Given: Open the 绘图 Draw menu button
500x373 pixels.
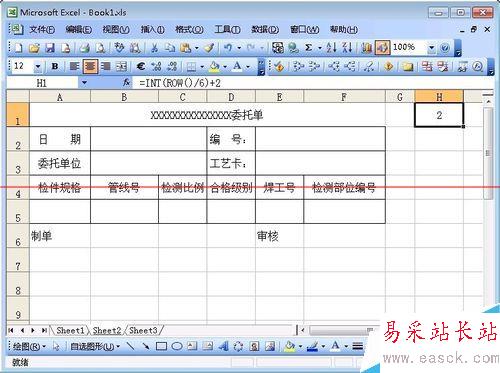Looking at the screenshot, I should point(29,347).
